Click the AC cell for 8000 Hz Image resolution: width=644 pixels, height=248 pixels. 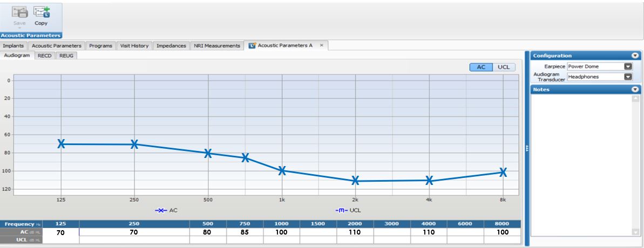coord(503,232)
